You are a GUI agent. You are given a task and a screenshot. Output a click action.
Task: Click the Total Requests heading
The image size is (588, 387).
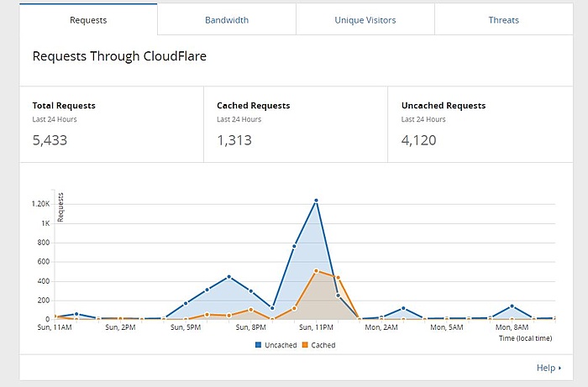click(64, 106)
